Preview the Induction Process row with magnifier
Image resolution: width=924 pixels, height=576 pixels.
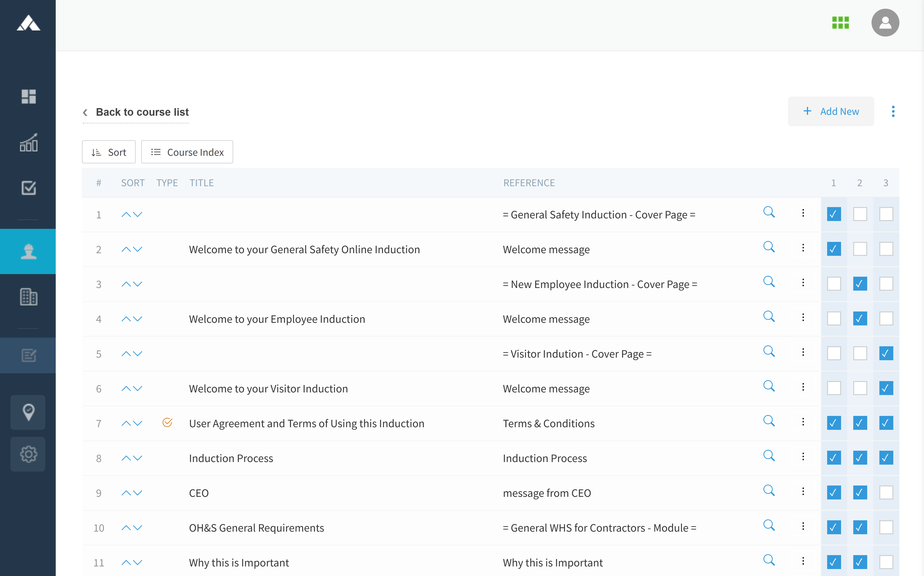tap(769, 456)
